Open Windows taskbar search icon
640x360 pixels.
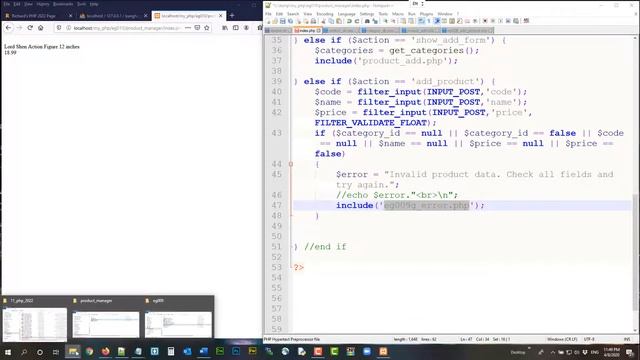pos(24,352)
